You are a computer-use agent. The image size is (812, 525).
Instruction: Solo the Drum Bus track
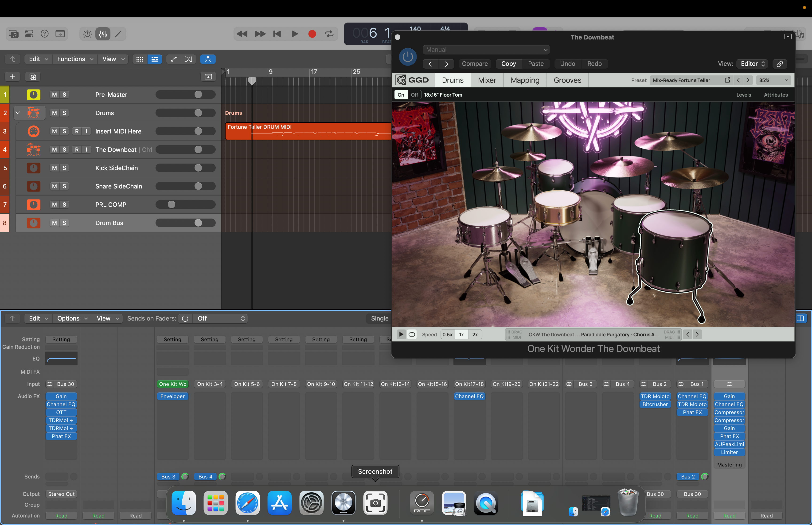(x=65, y=223)
